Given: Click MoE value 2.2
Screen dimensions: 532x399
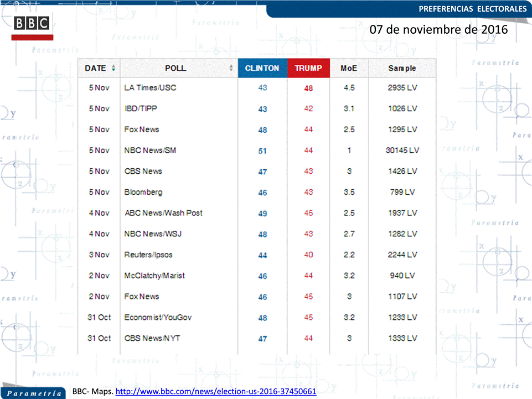Looking at the screenshot, I should pos(349,255).
